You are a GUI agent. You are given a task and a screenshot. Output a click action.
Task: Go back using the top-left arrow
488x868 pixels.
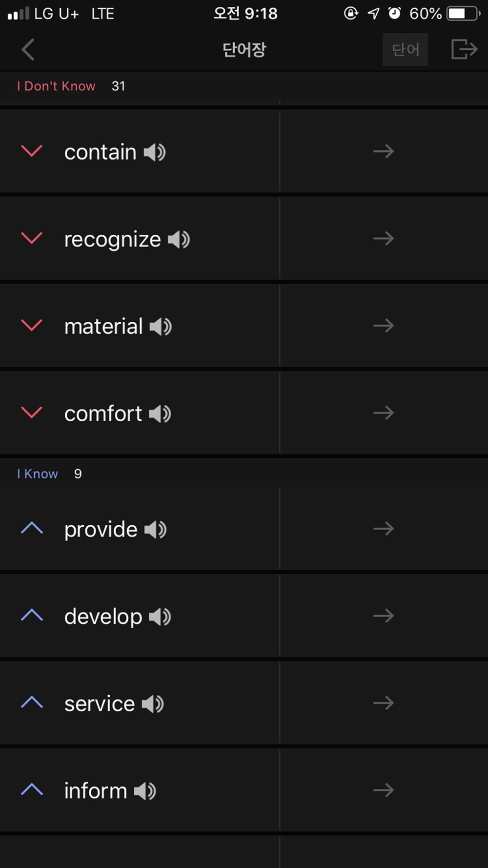pyautogui.click(x=28, y=49)
